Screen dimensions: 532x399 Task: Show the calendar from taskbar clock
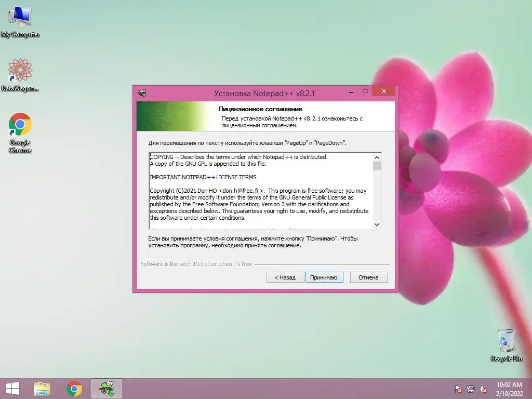pos(509,389)
